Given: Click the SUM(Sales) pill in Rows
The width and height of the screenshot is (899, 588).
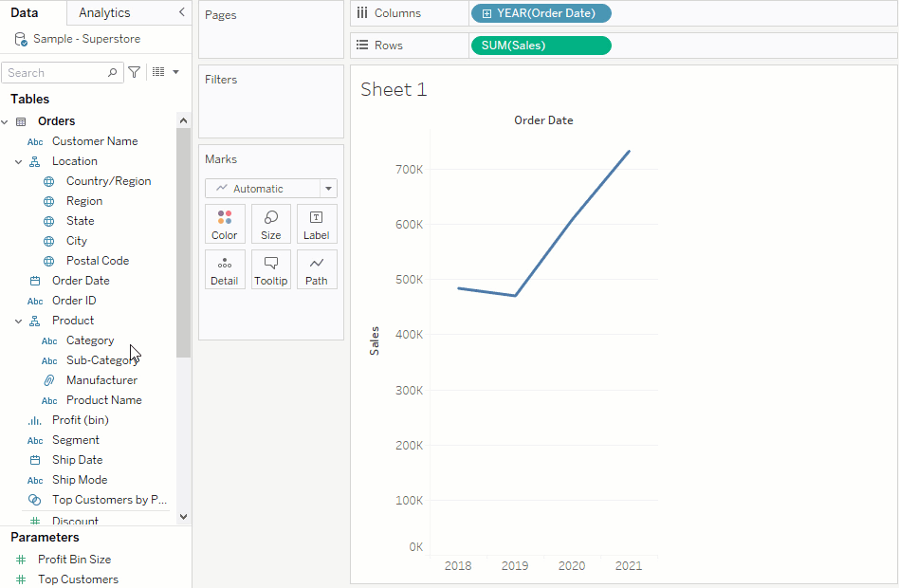Looking at the screenshot, I should (x=541, y=46).
